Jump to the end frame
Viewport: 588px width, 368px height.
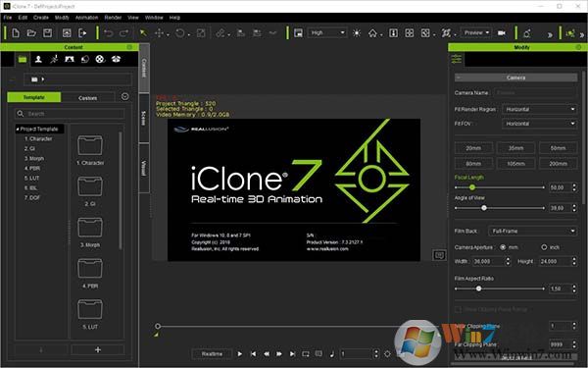(x=292, y=353)
